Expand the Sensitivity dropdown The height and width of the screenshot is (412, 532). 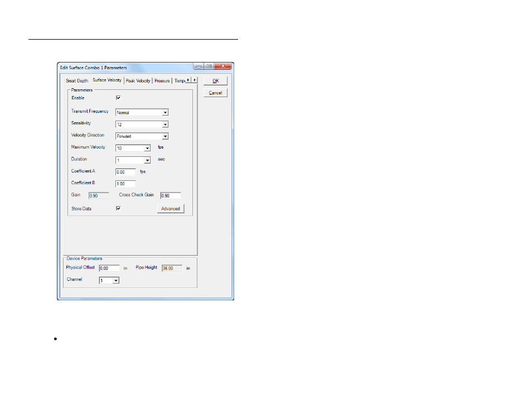[x=165, y=124]
